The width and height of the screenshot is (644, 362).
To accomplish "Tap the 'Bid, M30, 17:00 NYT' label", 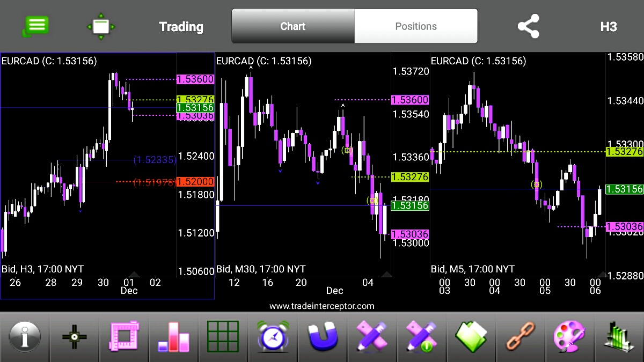I will [261, 269].
